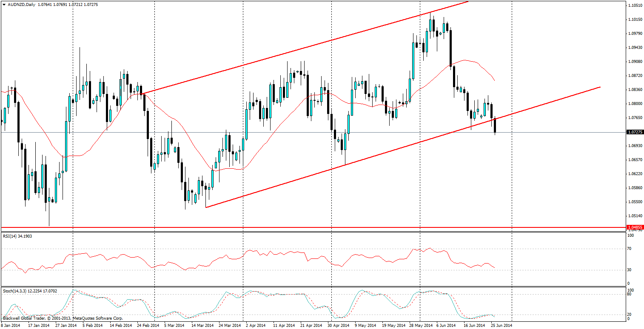The image size is (644, 329).
Task: Click the 11 Apr 2014 date label
Action: click(284, 326)
